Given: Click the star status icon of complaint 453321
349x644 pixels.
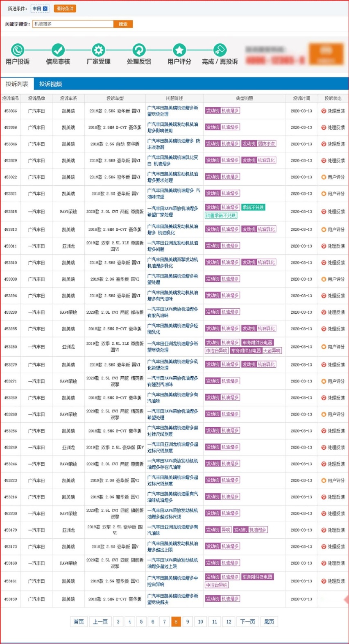Looking at the screenshot, I should (x=324, y=193).
